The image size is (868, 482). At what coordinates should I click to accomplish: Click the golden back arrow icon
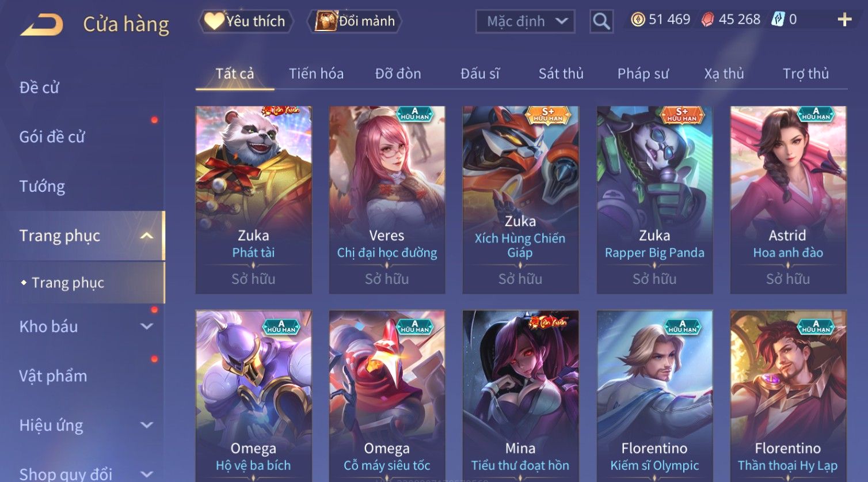click(x=41, y=25)
